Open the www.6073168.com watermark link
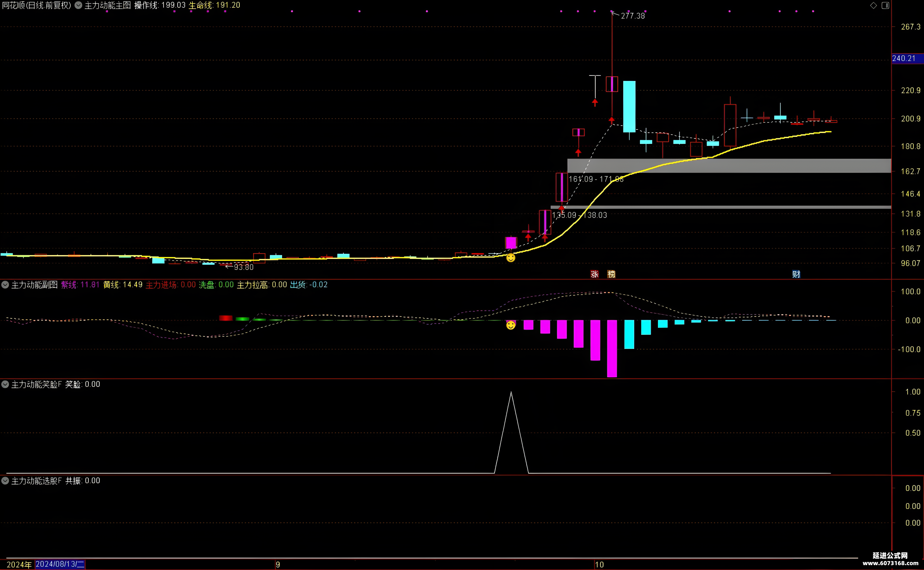Viewport: 924px width, 570px height. (x=889, y=563)
